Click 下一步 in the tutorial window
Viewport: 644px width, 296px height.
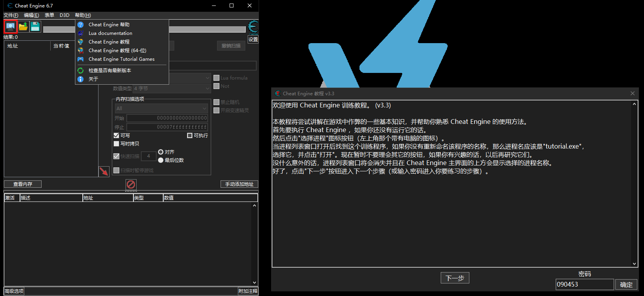click(x=455, y=278)
